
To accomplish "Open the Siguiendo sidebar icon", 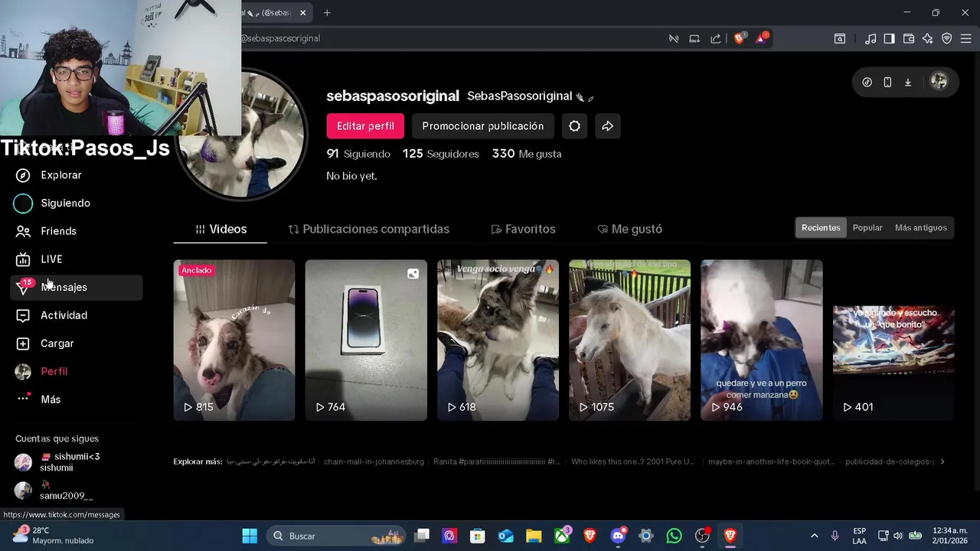I will coord(23,203).
